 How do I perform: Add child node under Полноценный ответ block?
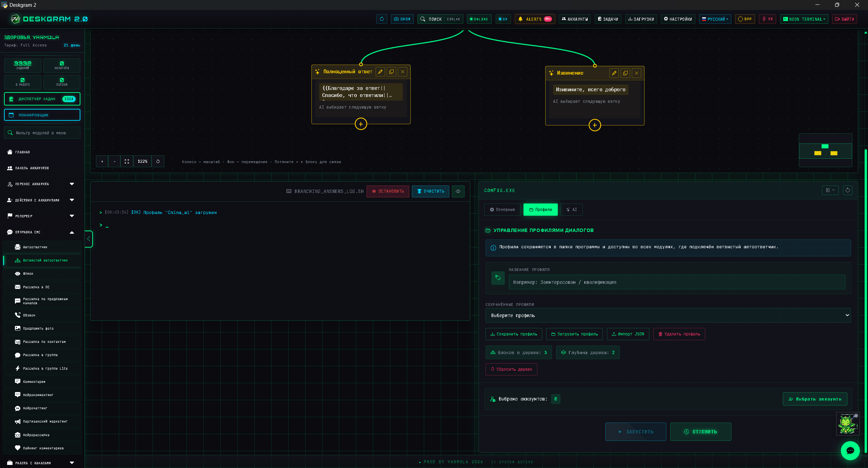point(361,124)
